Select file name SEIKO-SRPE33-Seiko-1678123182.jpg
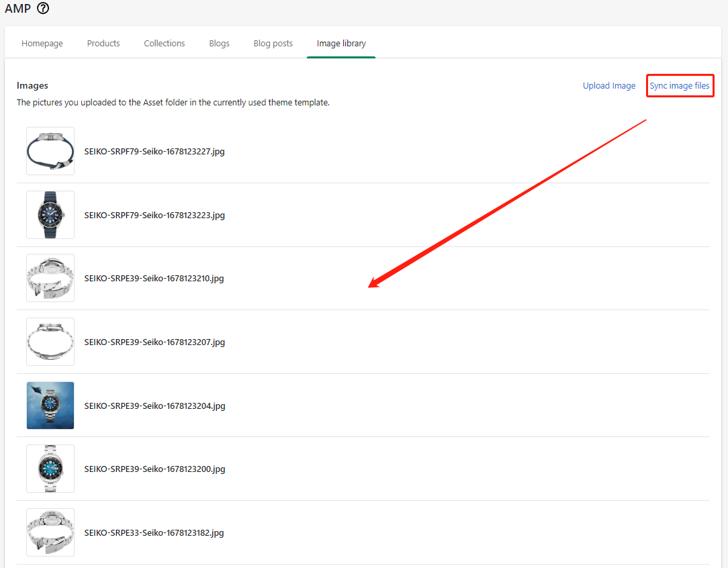The height and width of the screenshot is (568, 728). 154,532
